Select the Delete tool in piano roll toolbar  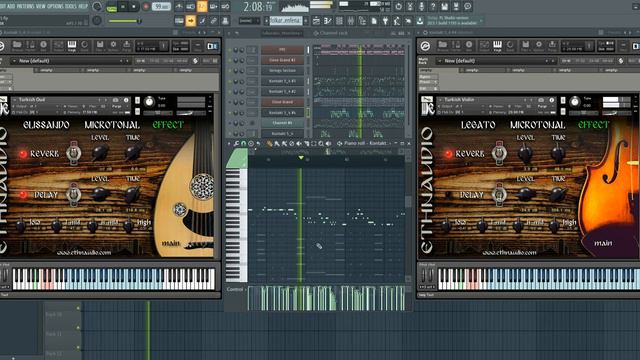click(x=291, y=144)
